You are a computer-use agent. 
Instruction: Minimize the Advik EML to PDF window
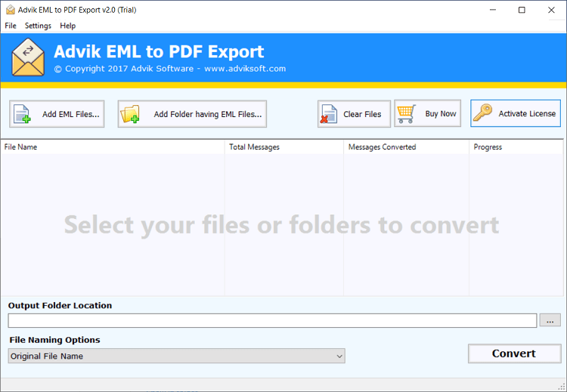(493, 10)
